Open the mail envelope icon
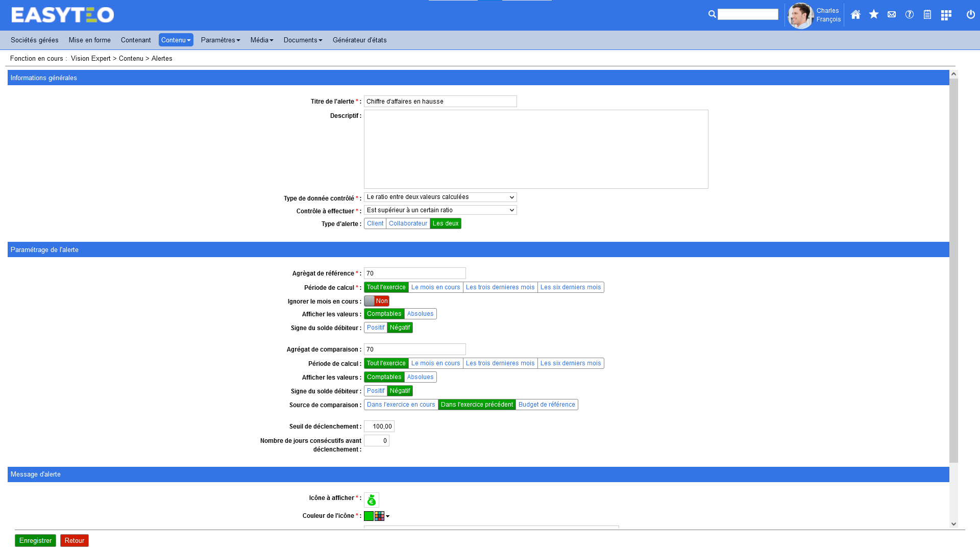The width and height of the screenshot is (980, 551). (x=892, y=15)
